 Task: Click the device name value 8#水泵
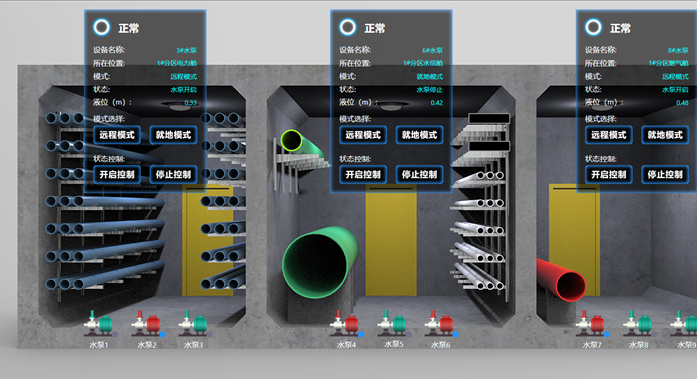click(678, 50)
